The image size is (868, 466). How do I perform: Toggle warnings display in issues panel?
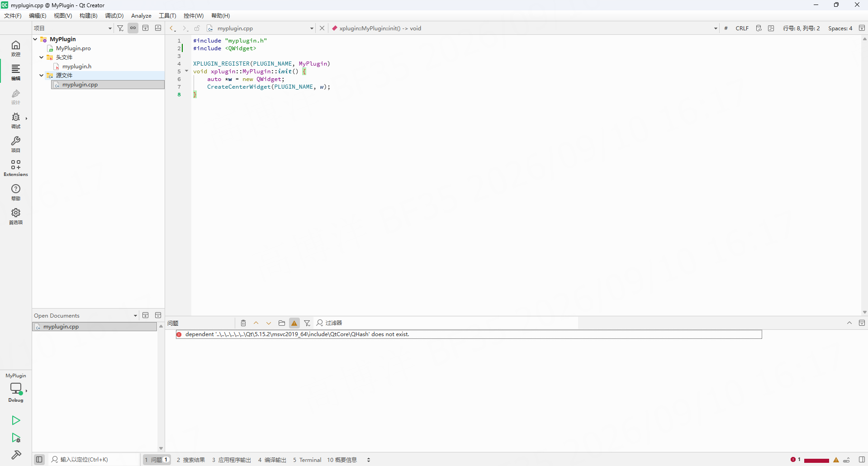pos(294,323)
